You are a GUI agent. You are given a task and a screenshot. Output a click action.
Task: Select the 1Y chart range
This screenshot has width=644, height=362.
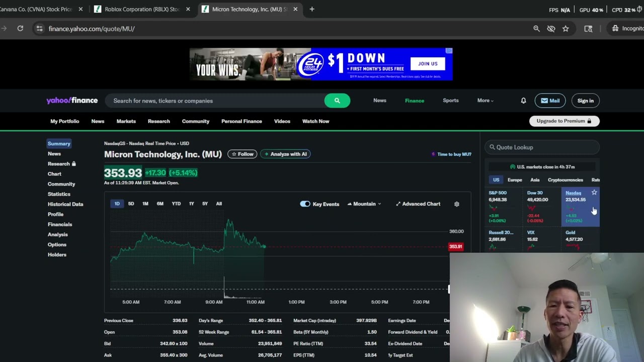[191, 204]
